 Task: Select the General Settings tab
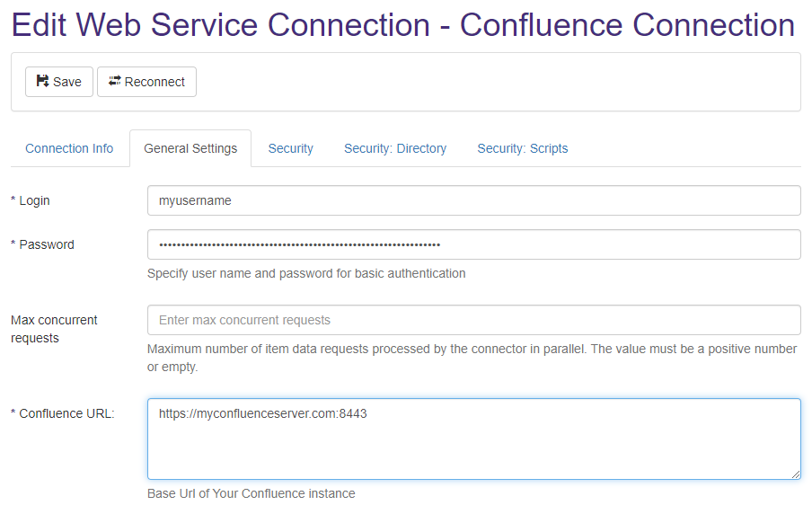[190, 148]
